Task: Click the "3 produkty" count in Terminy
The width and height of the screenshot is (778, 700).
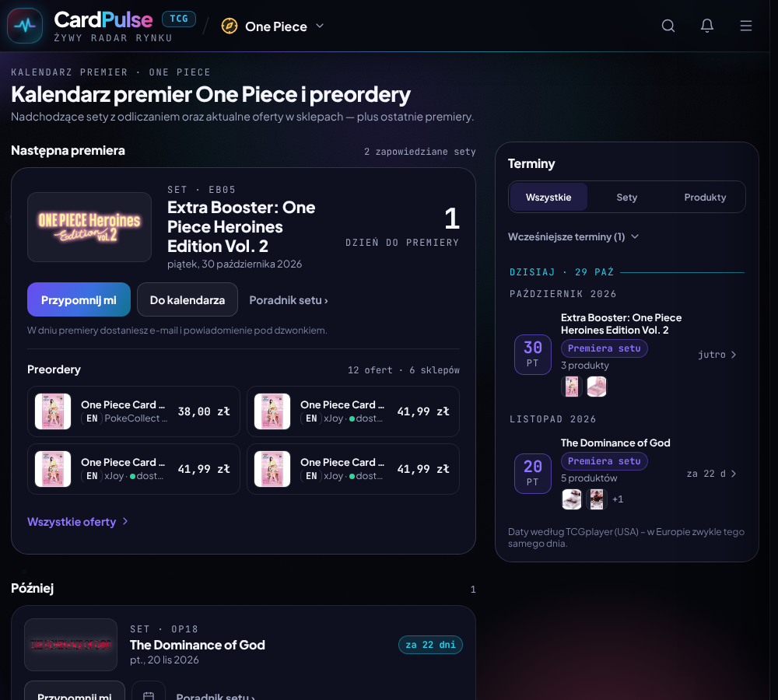Action: (585, 365)
